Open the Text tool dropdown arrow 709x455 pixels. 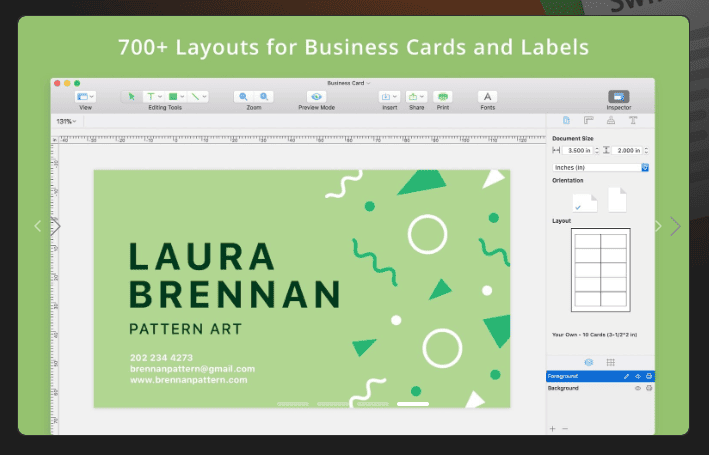(160, 97)
